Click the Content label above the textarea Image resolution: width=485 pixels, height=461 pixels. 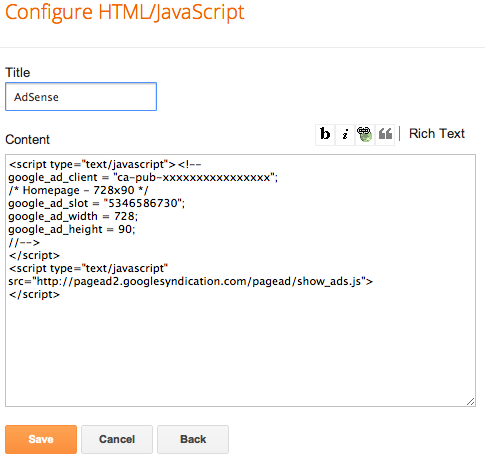pyautogui.click(x=27, y=140)
